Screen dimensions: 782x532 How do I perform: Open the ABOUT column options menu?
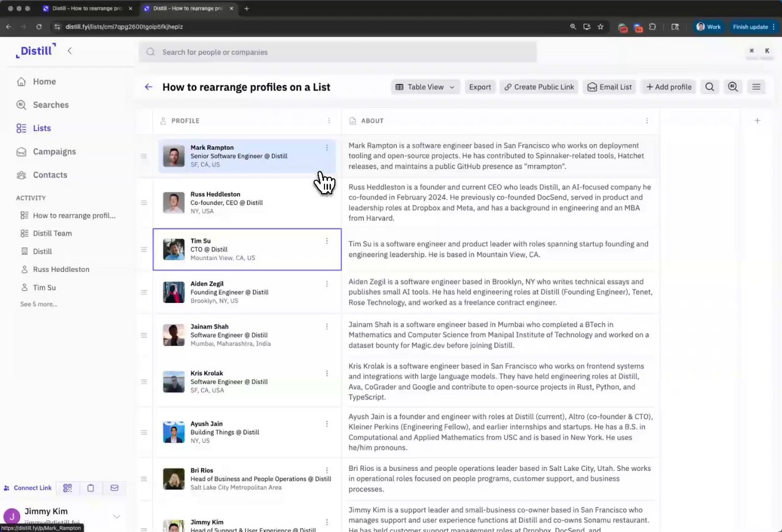pos(647,120)
